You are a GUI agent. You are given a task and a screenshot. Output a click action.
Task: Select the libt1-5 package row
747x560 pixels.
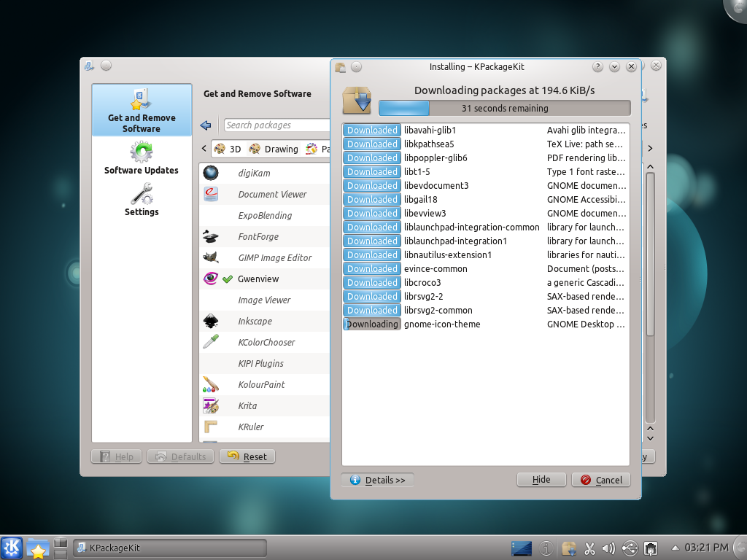tap(485, 171)
